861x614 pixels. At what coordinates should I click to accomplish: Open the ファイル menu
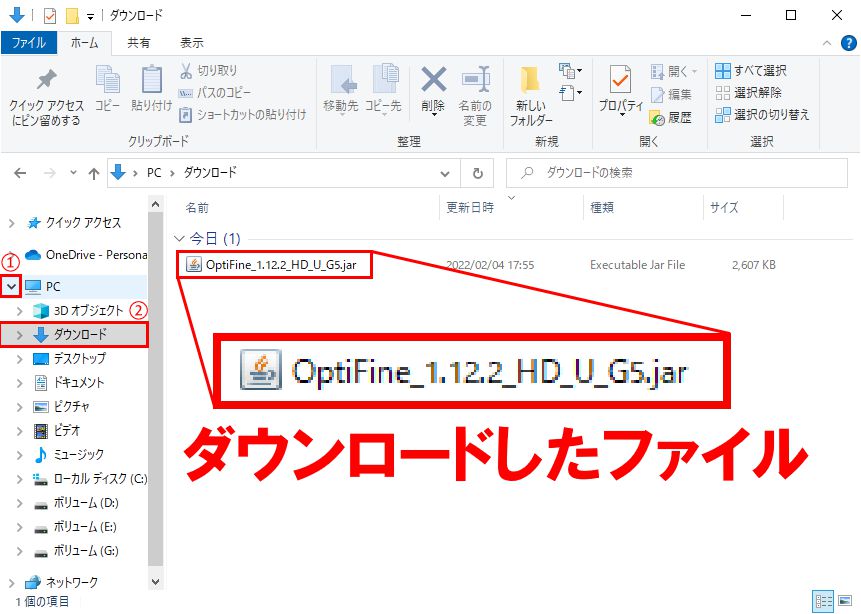(x=29, y=42)
